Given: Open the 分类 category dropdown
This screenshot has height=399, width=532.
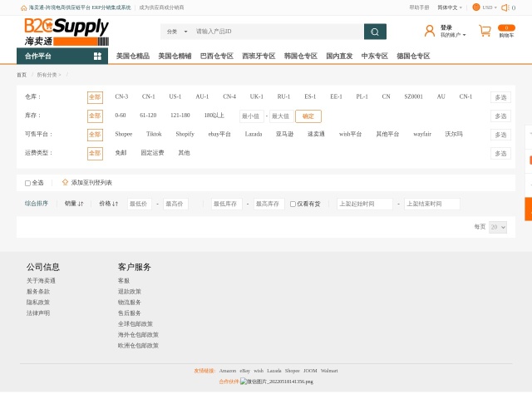Looking at the screenshot, I should 177,32.
